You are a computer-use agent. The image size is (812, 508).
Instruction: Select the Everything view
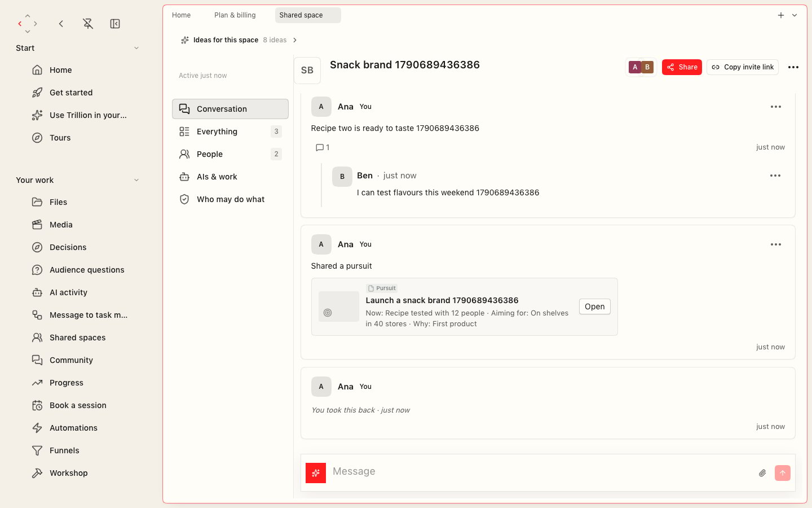[x=230, y=132]
